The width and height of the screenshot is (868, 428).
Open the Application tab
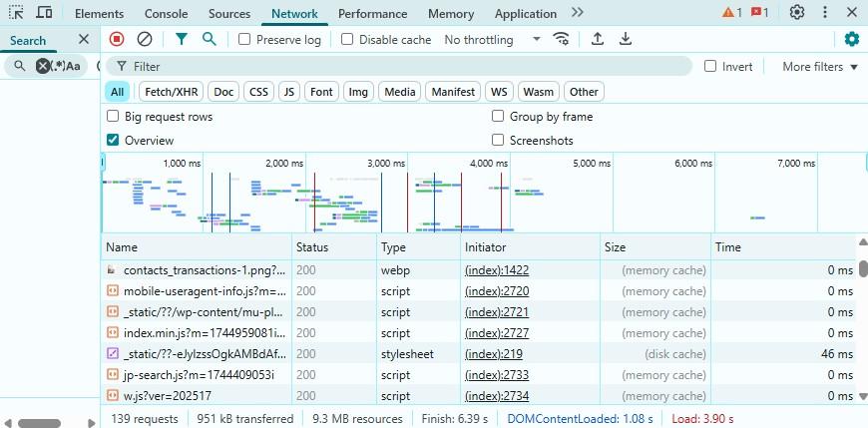(x=526, y=14)
